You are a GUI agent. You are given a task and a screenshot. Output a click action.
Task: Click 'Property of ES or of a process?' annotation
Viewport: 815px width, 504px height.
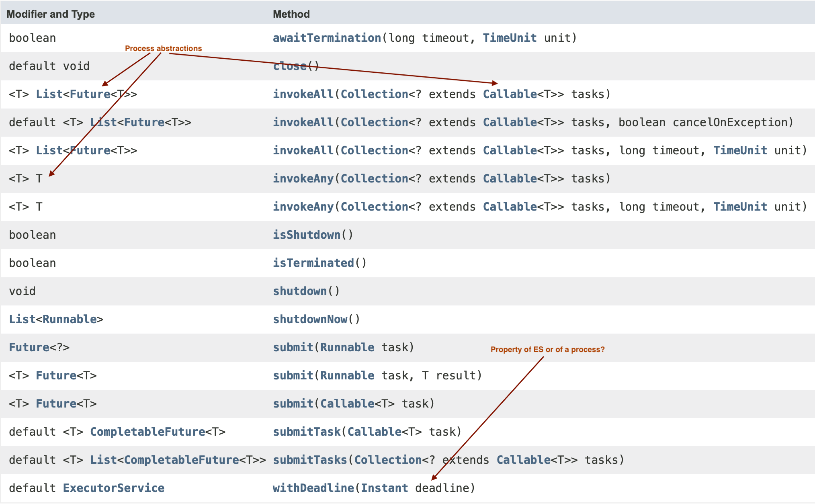(547, 349)
